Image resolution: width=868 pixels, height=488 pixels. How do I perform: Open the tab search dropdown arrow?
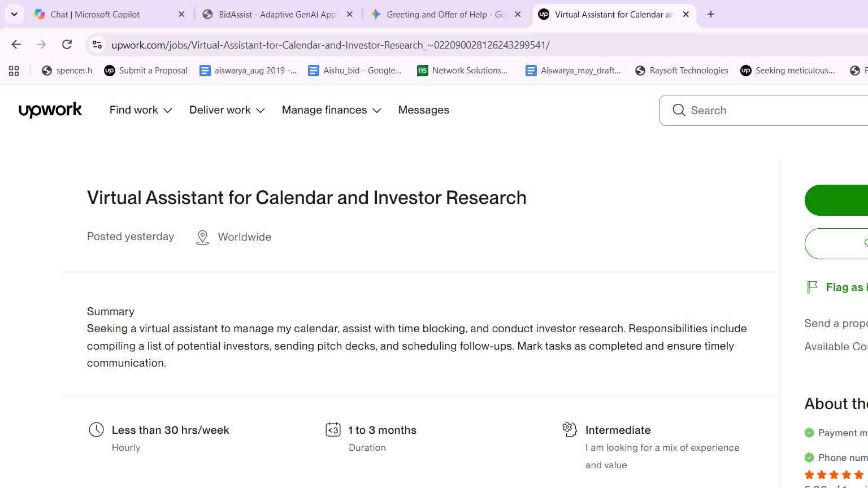(14, 14)
